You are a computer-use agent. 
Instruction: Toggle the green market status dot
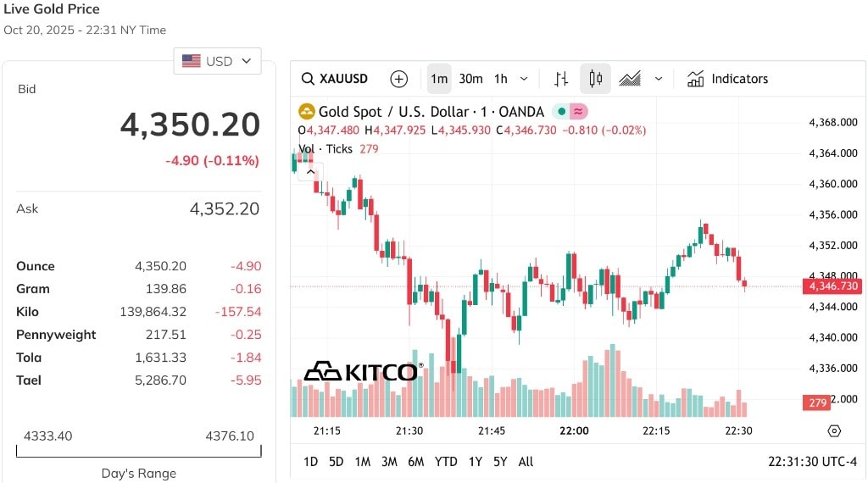pyautogui.click(x=561, y=112)
